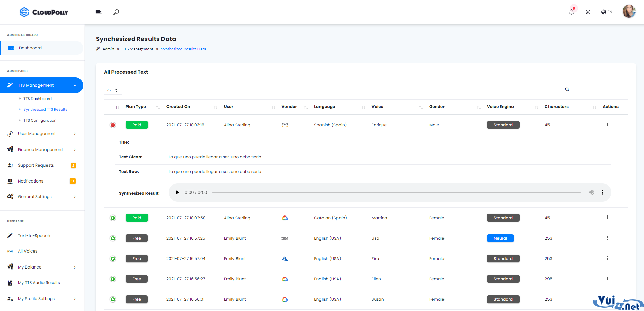Click the Azure vendor icon in Zira row
The width and height of the screenshot is (644, 311).
coord(285,259)
